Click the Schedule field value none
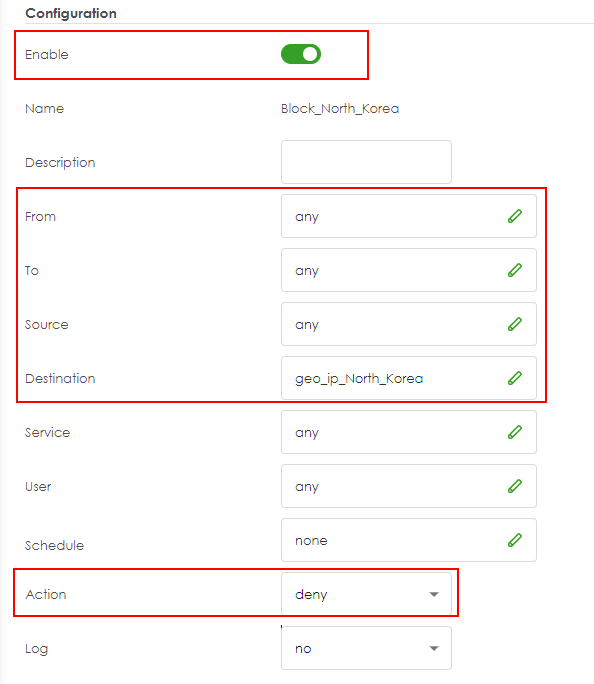Screen dimensions: 594x684 pyautogui.click(x=311, y=540)
